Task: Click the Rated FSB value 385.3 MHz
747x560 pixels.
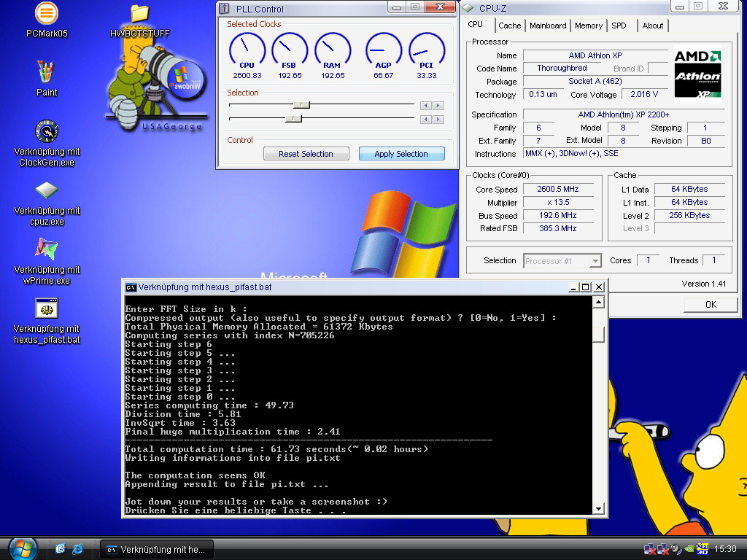Action: point(558,228)
